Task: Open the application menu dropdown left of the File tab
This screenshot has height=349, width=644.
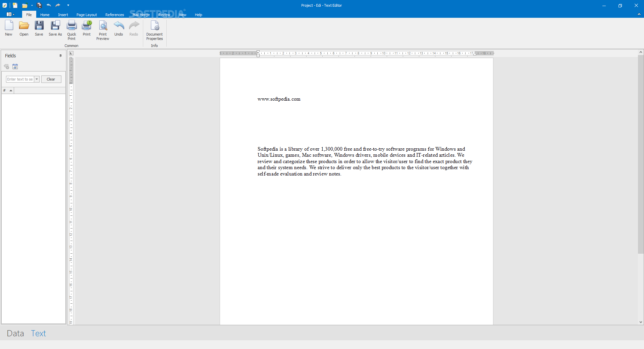Action: point(10,14)
